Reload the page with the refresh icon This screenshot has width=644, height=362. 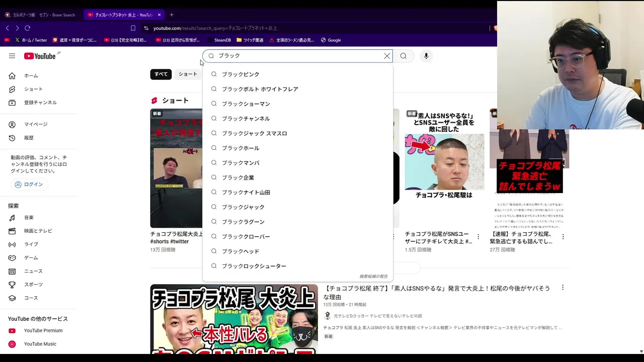click(28, 28)
